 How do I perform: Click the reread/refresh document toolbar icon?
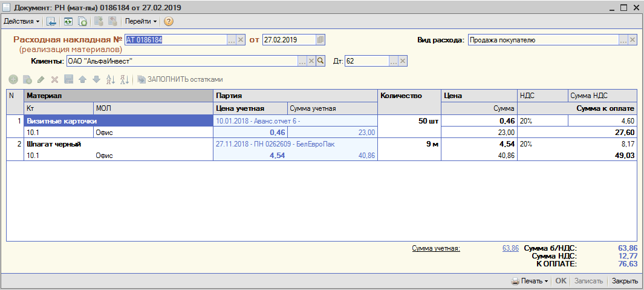tap(68, 21)
